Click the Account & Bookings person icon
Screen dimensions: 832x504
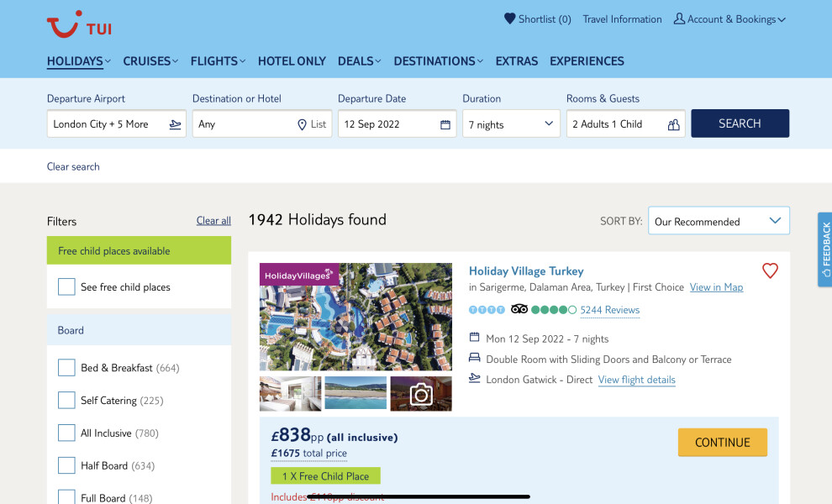pyautogui.click(x=679, y=19)
